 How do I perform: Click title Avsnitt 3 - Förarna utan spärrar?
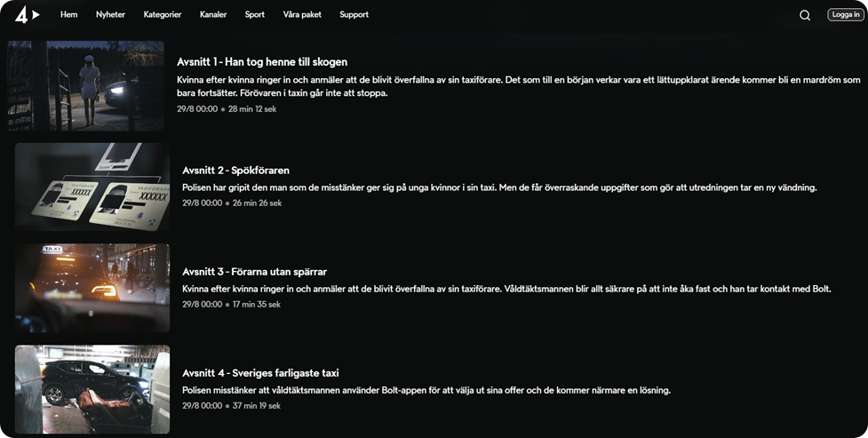pos(255,272)
